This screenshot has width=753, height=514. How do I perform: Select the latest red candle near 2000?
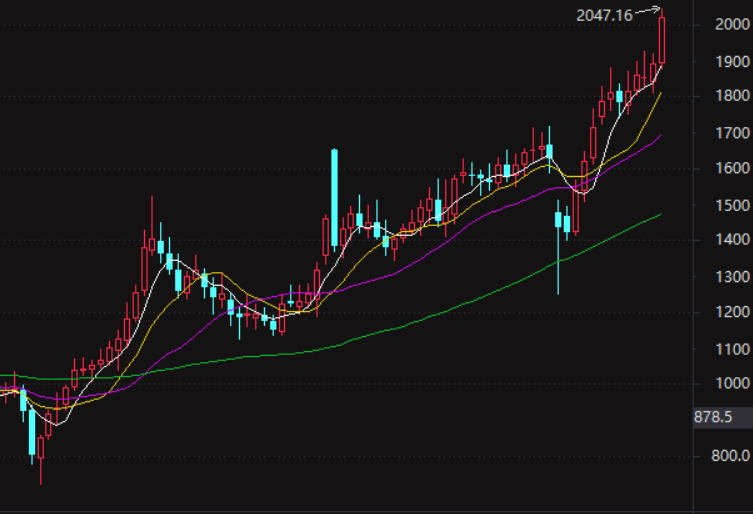[662, 40]
